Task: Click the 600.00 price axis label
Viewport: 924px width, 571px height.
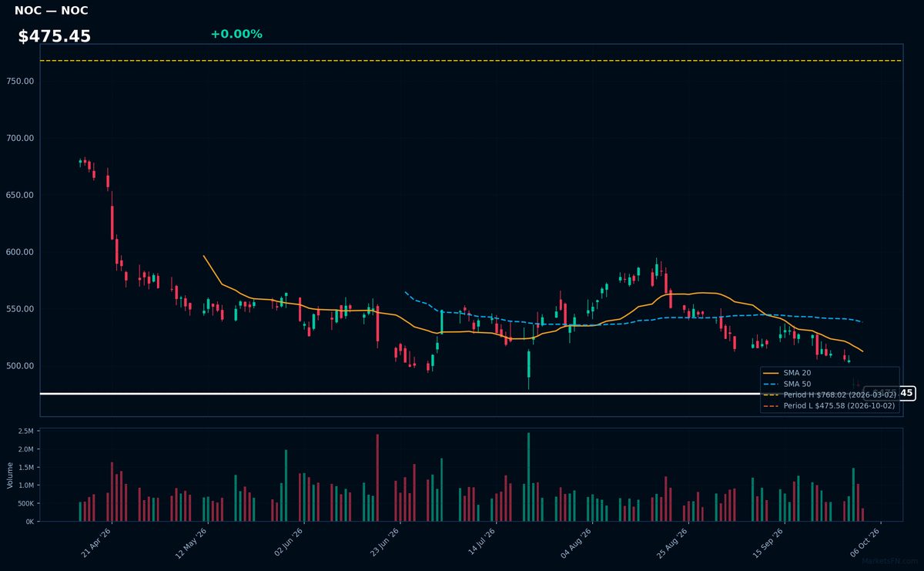Action: [x=20, y=252]
